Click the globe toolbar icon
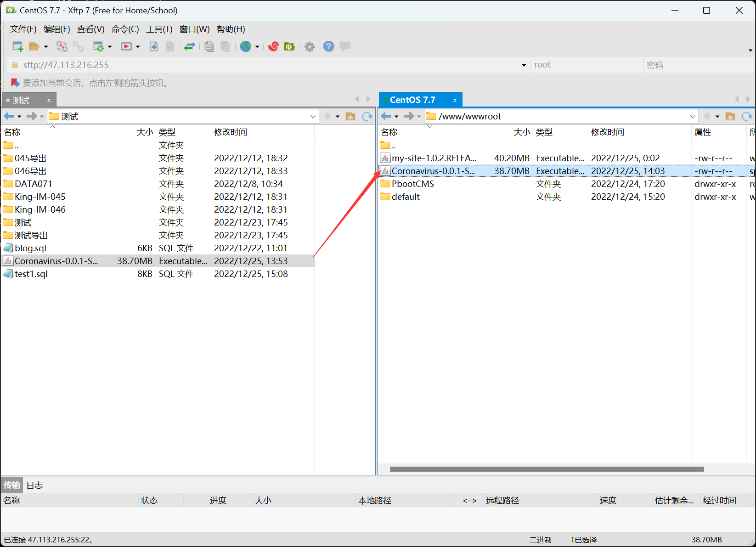 [246, 46]
